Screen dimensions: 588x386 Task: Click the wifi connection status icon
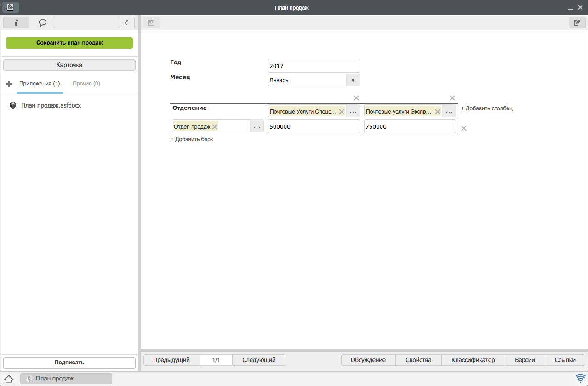click(x=580, y=379)
